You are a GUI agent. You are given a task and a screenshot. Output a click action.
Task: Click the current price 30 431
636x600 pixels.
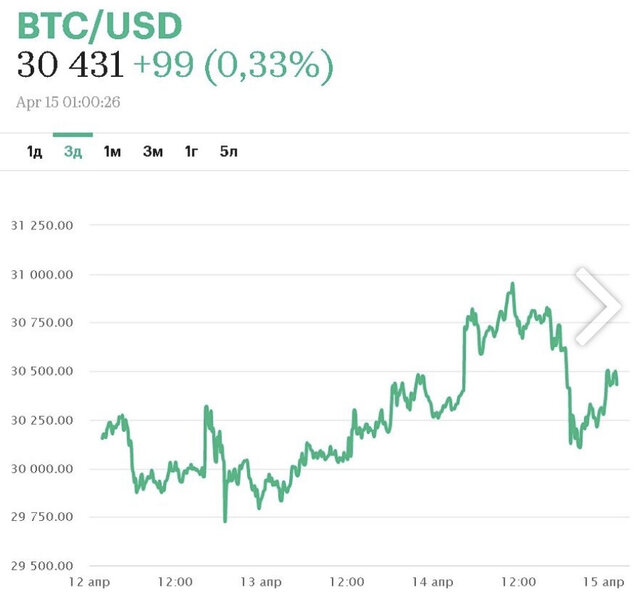[x=70, y=66]
